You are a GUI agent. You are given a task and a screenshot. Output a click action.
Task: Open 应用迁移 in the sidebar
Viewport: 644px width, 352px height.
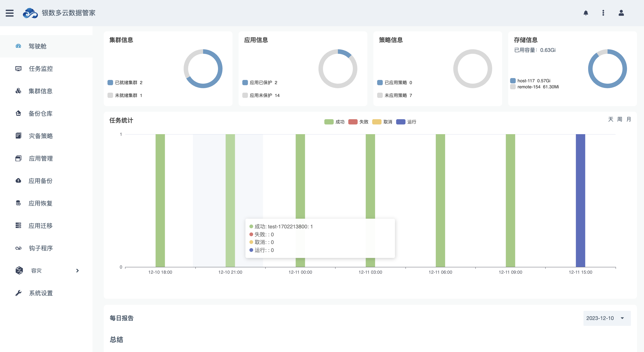(x=46, y=226)
